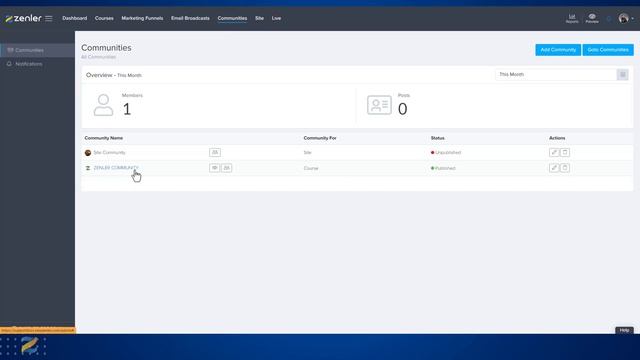Open the Help button at the bottom-right

click(624, 330)
